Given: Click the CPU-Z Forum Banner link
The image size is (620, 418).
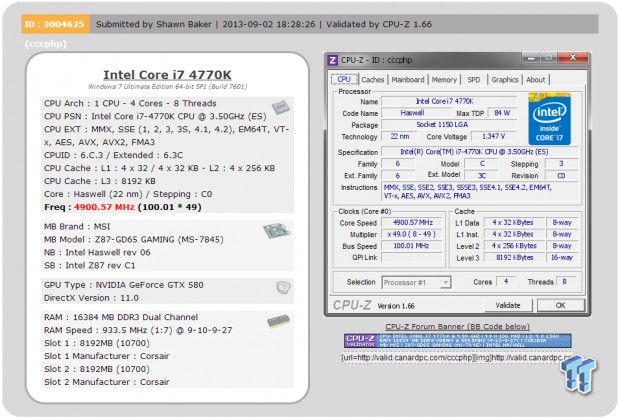Looking at the screenshot, I should click(x=457, y=327).
